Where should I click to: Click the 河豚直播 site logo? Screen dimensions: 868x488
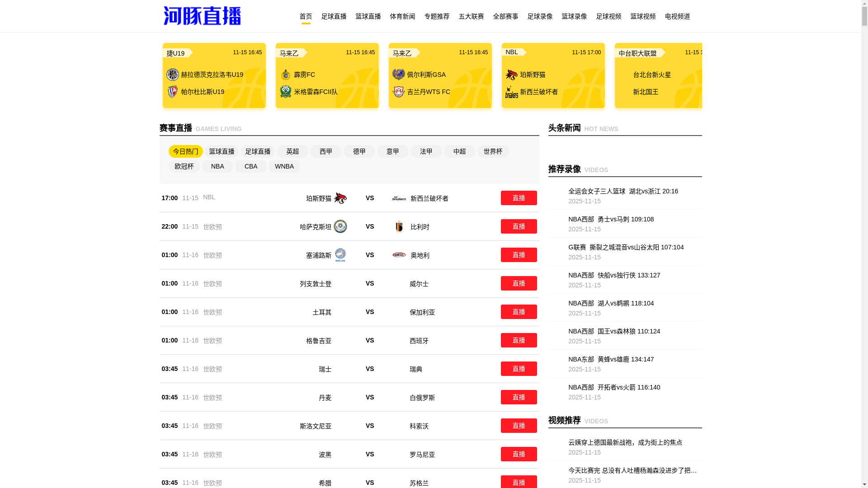point(202,16)
